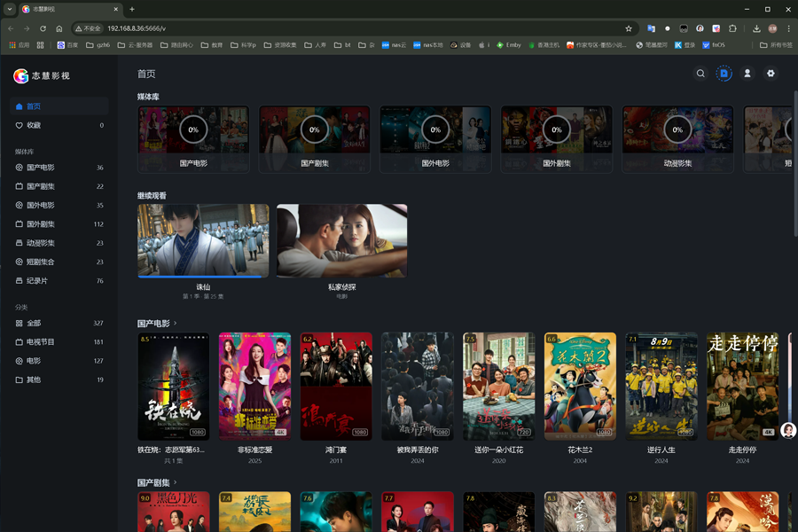Resume 诛仙 from its continue-watching thumbnail
The image size is (798, 532).
click(203, 240)
